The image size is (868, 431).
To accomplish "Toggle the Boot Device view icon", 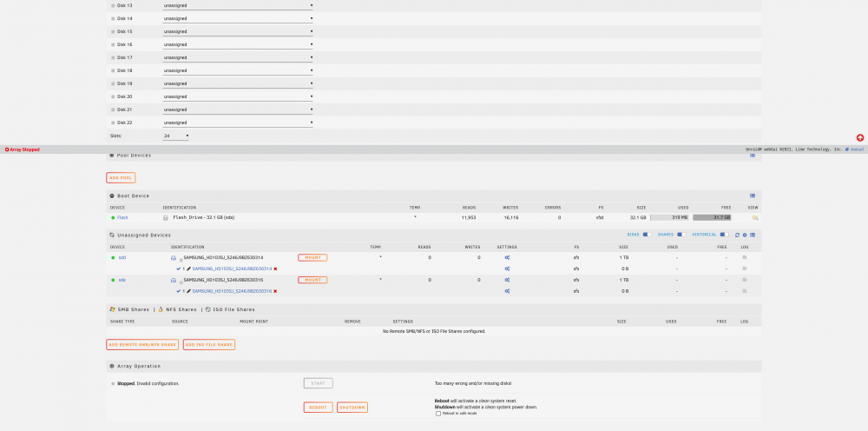I will pyautogui.click(x=753, y=196).
